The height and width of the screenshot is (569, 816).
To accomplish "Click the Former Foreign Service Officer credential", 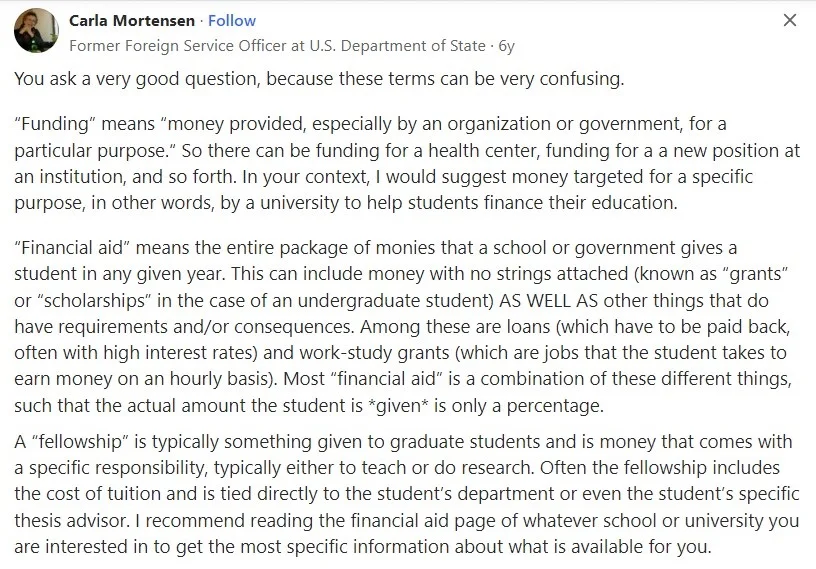I will click(277, 46).
